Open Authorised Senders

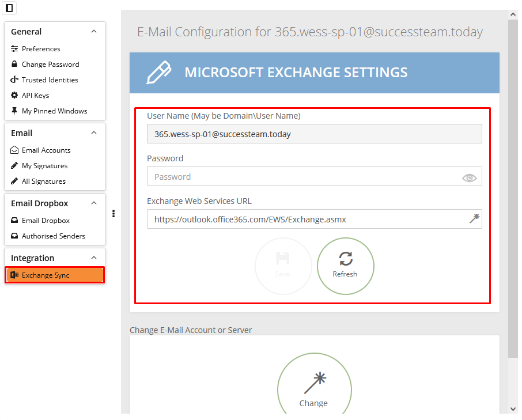point(53,236)
